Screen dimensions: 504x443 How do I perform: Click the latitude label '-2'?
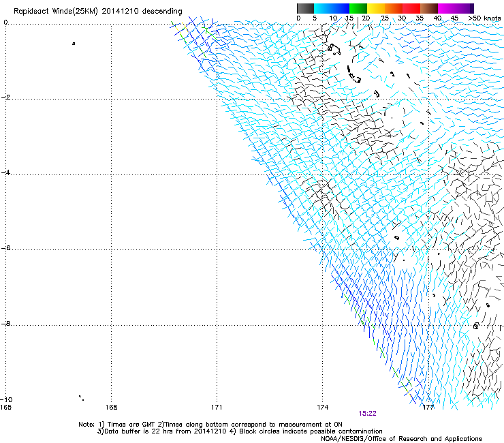(x=5, y=97)
